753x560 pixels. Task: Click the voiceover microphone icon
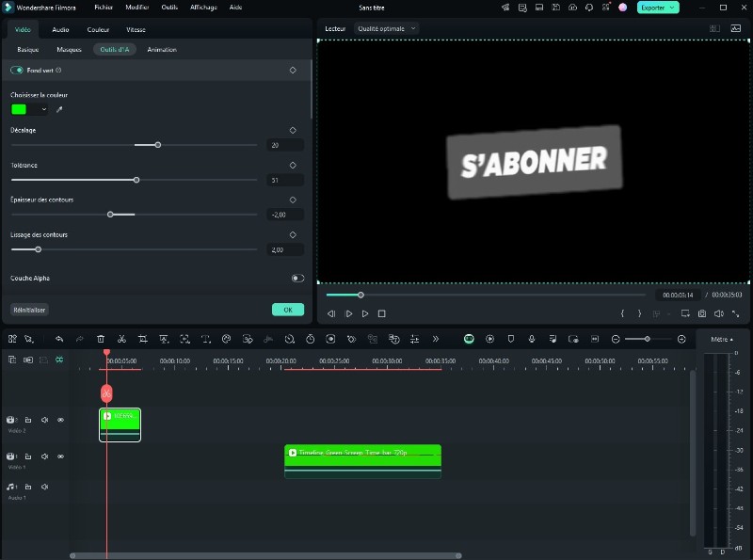532,339
